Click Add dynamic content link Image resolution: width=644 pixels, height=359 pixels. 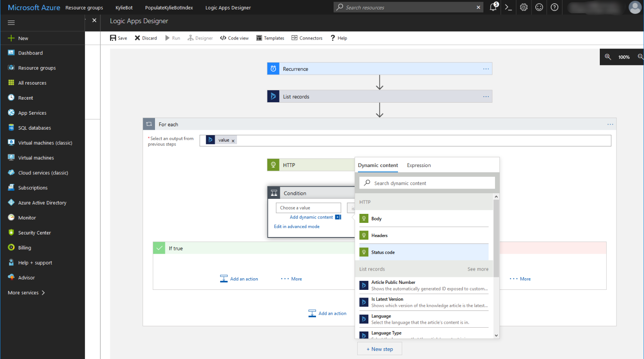(311, 217)
